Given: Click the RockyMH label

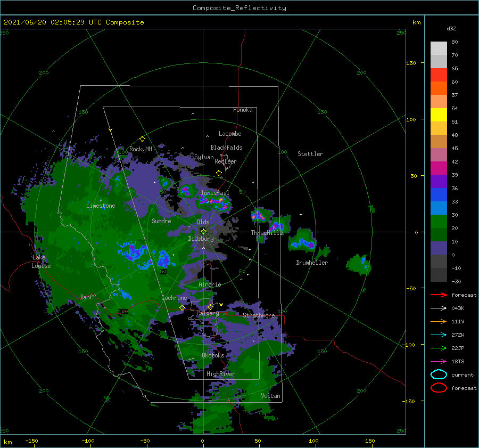Looking at the screenshot, I should (x=141, y=149).
